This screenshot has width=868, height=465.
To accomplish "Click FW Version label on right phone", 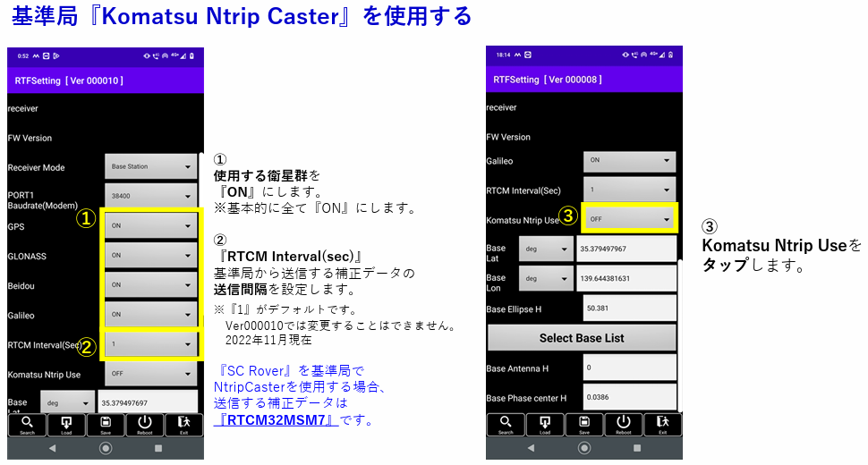I will (508, 137).
